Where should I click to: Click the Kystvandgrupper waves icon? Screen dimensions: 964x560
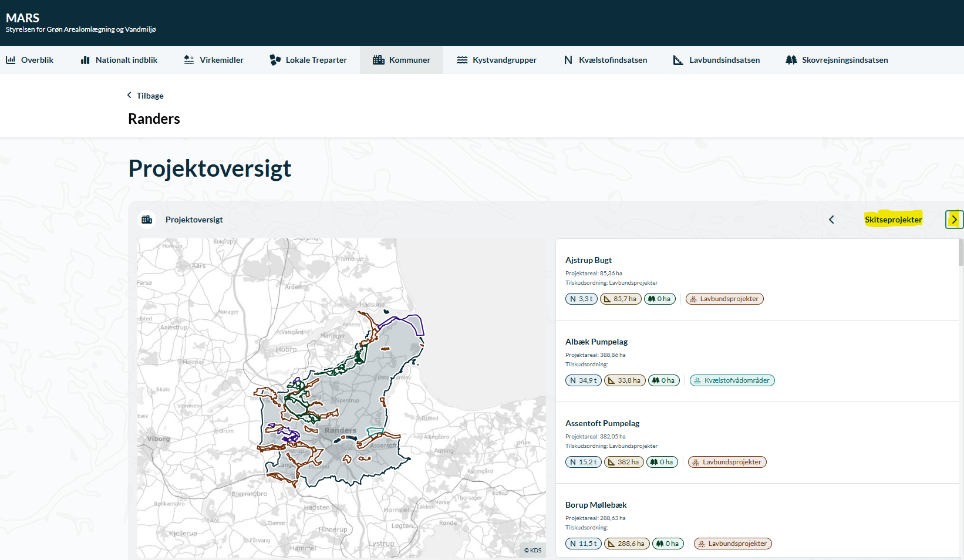(x=462, y=60)
